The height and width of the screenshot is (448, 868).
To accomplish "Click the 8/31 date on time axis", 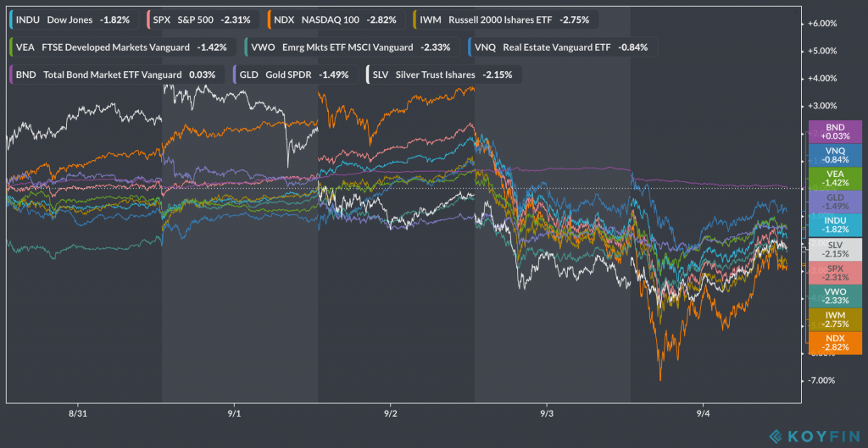I will (x=78, y=414).
